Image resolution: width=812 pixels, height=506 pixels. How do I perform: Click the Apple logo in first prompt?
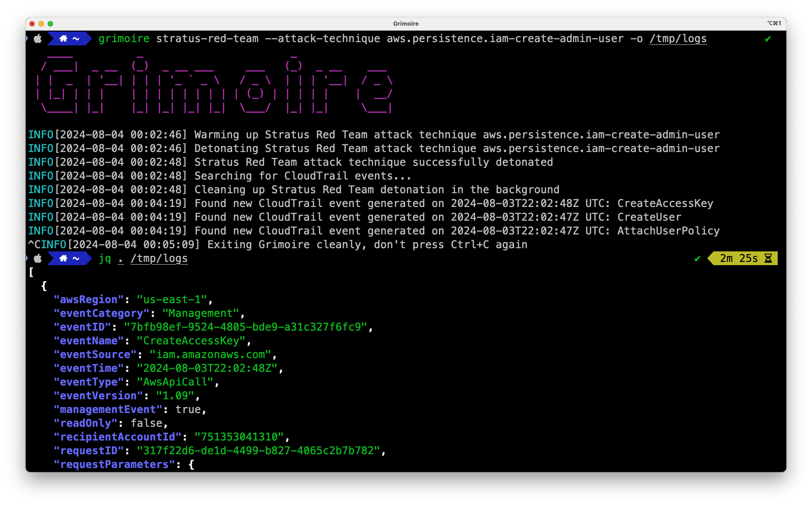[x=38, y=39]
